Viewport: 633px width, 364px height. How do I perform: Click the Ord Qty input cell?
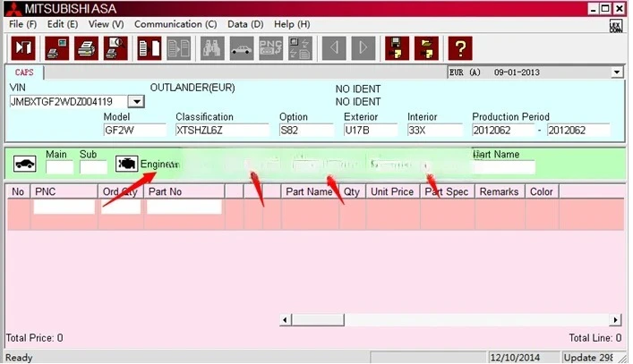pyautogui.click(x=121, y=207)
